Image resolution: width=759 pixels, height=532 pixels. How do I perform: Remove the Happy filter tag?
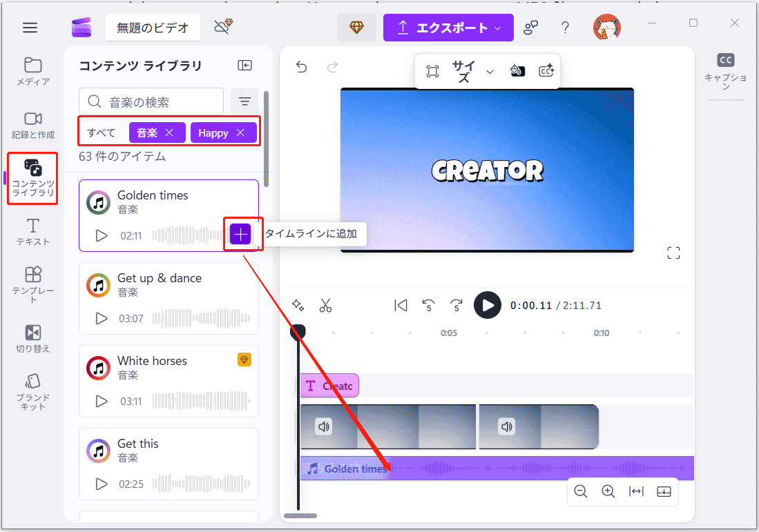coord(241,132)
